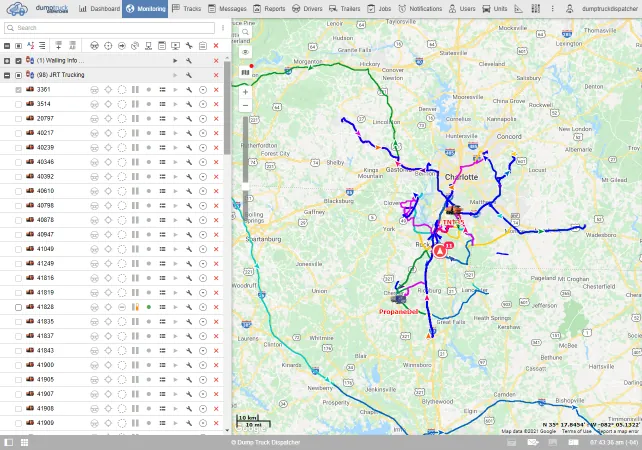Open options menu beside Search field
Screen dimensions: 642x450
pos(223,28)
